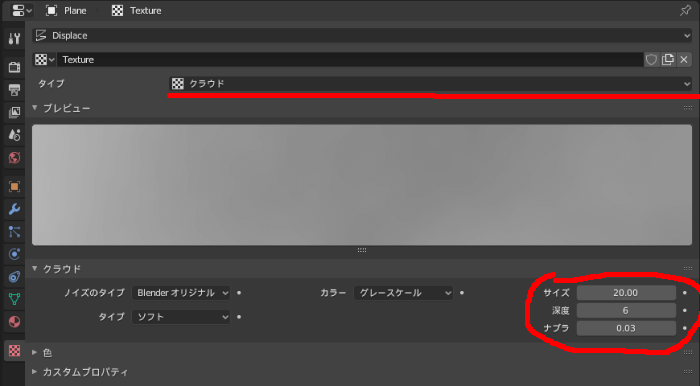Open the World properties tab
This screenshot has width=700, height=386.
coord(14,158)
